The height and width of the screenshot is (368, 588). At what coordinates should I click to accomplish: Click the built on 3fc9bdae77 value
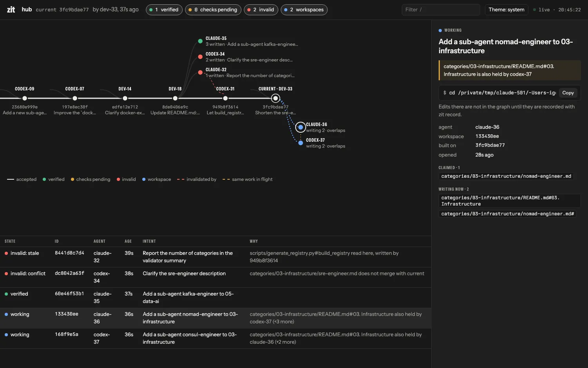pyautogui.click(x=490, y=145)
